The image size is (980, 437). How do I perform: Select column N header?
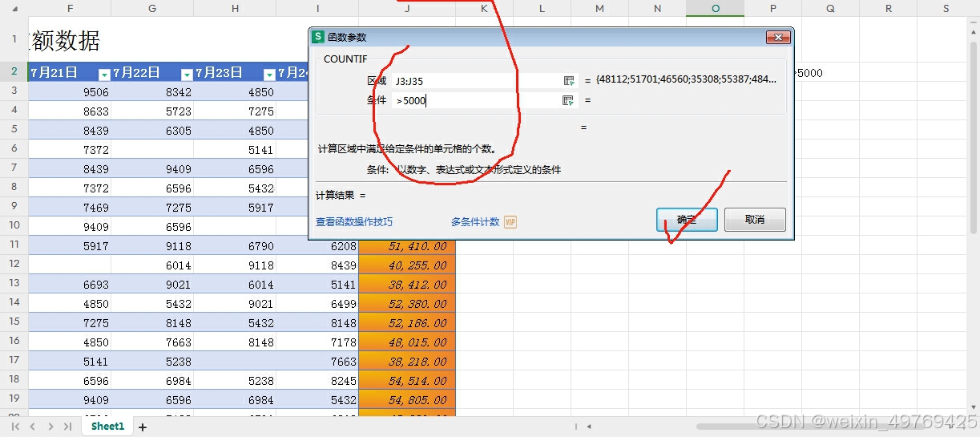[x=658, y=8]
